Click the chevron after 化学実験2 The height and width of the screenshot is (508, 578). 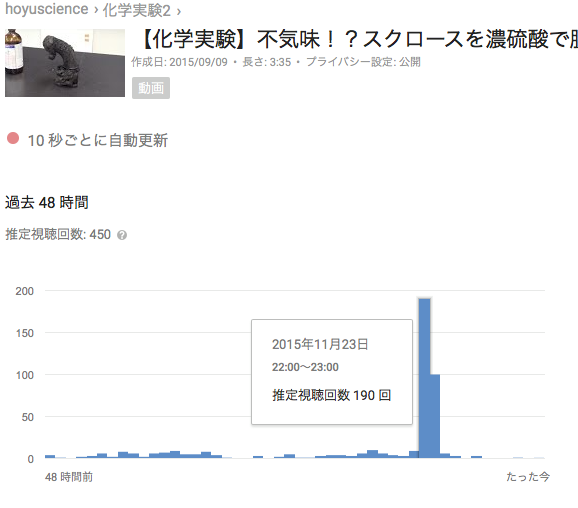coord(179,12)
